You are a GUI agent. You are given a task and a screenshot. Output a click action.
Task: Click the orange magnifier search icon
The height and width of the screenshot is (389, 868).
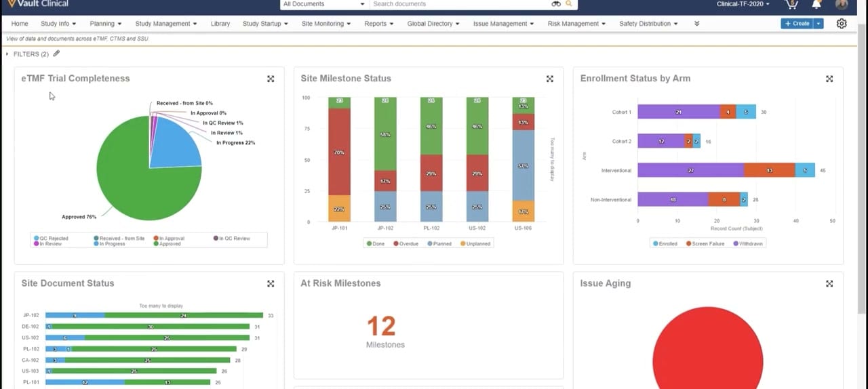568,4
